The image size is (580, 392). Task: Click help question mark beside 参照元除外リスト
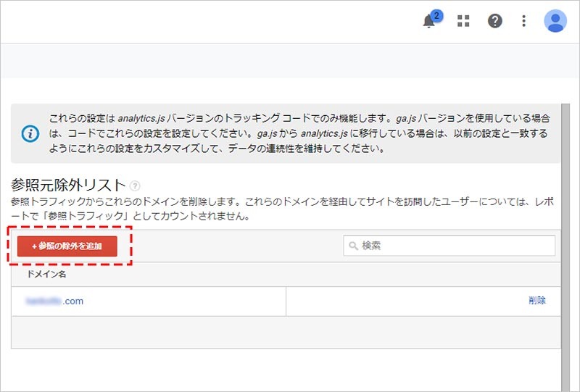(x=135, y=186)
